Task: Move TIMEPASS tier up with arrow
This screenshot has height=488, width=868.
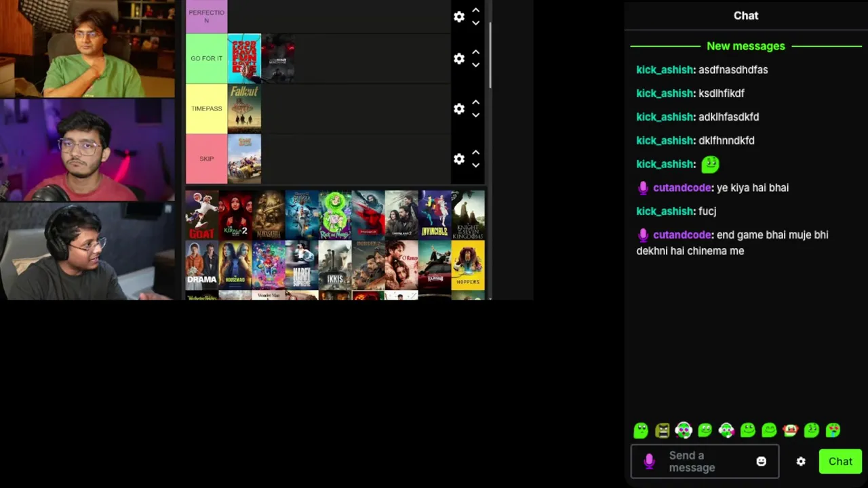Action: [x=476, y=102]
